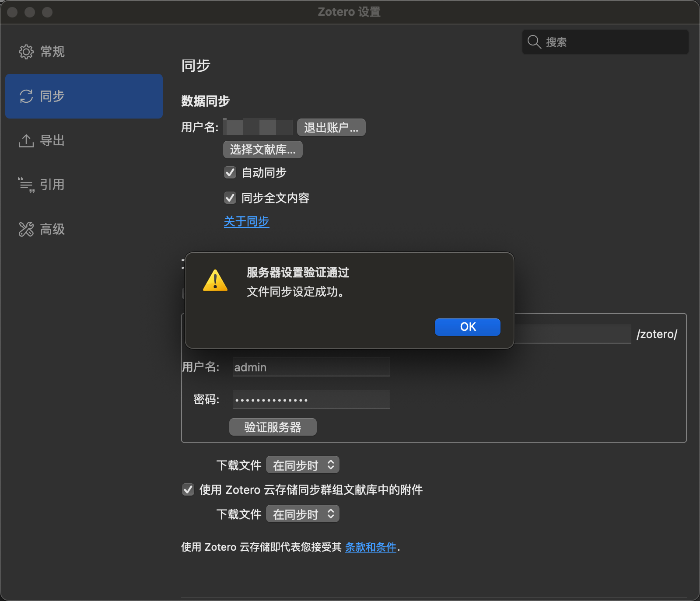Click the 密码 password field
Screen dimensions: 700x601
[311, 399]
